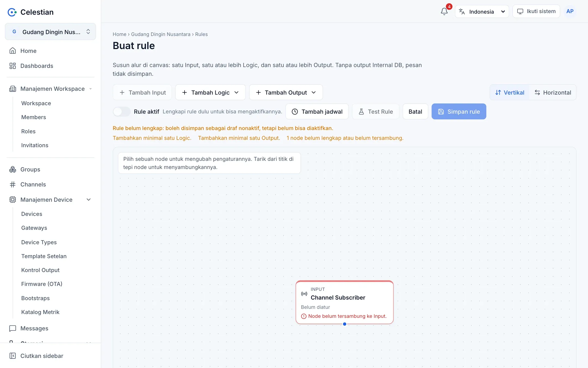Click the Channels hash icon
This screenshot has height=368, width=588.
click(x=13, y=184)
